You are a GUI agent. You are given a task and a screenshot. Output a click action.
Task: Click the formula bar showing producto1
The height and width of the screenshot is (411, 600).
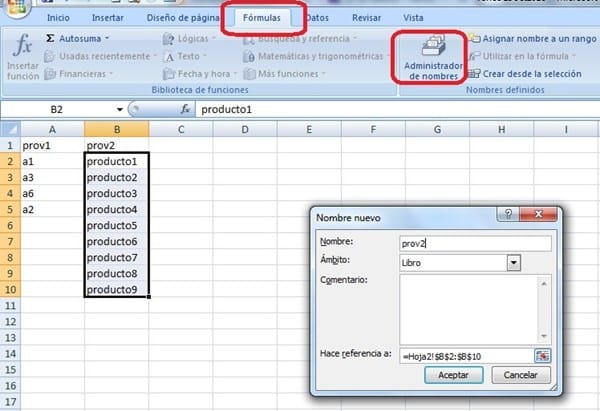[x=397, y=109]
